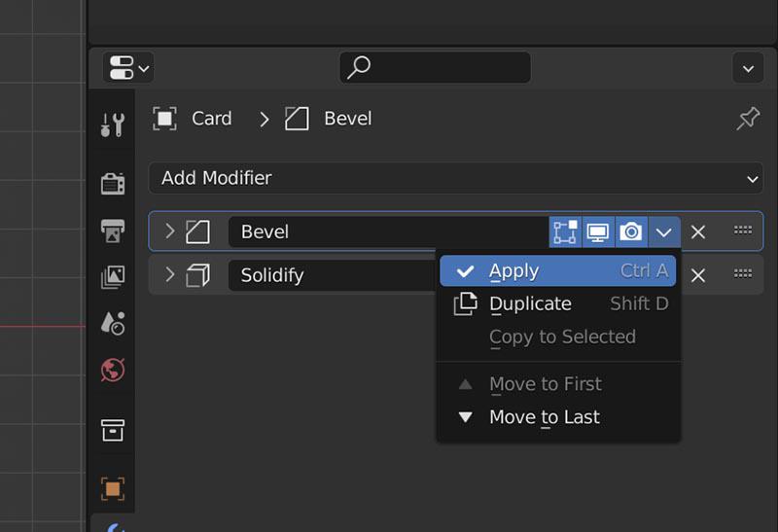Open the Render properties tab

(113, 183)
